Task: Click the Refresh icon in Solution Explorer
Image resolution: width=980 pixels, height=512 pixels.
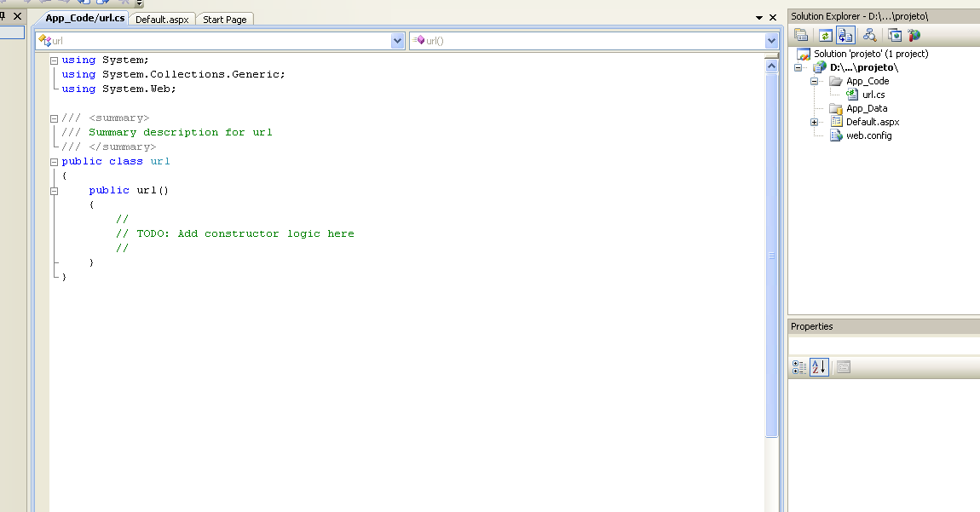Action: point(825,35)
